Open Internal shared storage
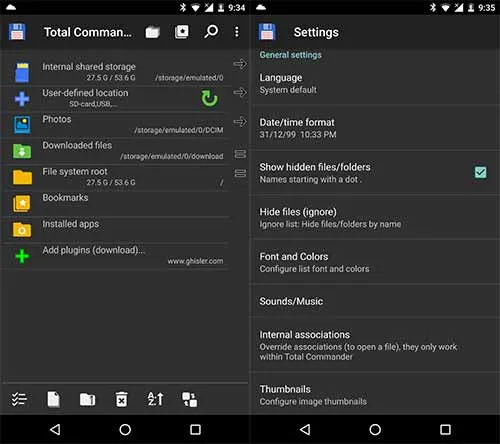The image size is (500, 444). click(x=115, y=72)
